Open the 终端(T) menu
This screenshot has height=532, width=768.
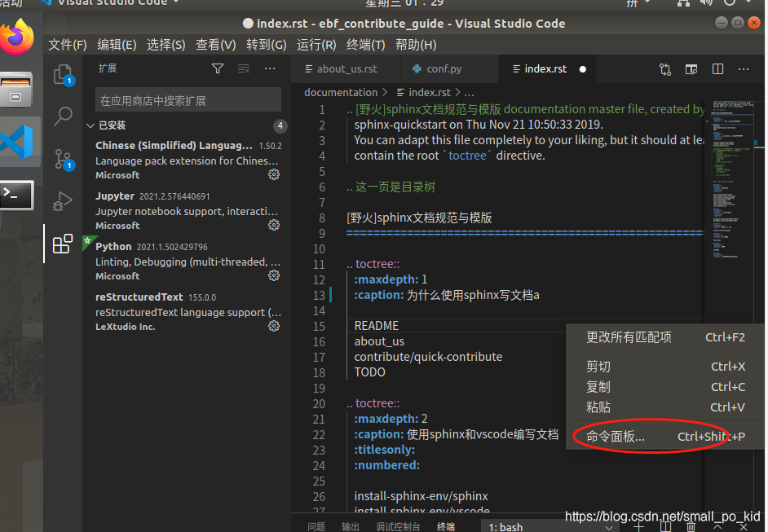pos(366,45)
